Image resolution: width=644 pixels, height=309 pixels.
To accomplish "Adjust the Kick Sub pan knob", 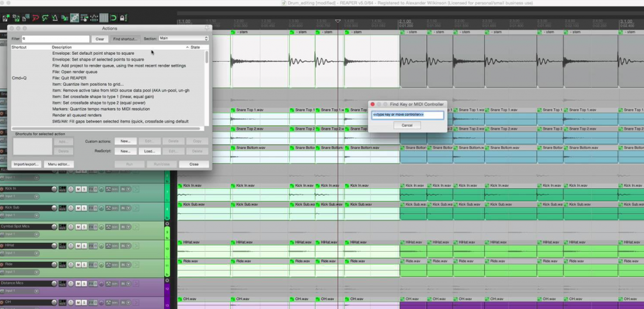I will click(x=70, y=208).
